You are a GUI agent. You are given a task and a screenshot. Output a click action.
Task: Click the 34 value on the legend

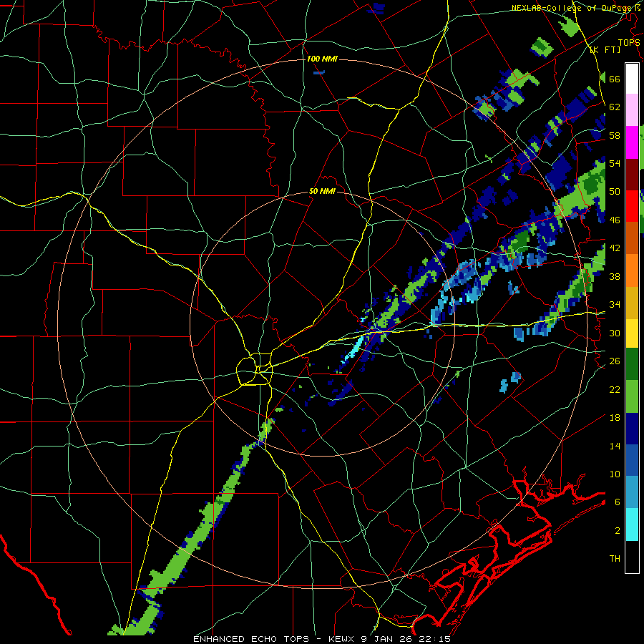(615, 305)
